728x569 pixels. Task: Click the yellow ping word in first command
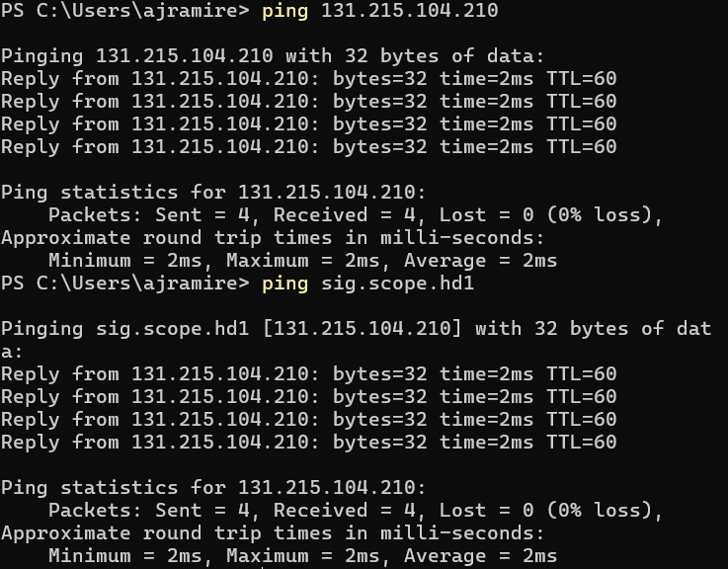pos(284,11)
